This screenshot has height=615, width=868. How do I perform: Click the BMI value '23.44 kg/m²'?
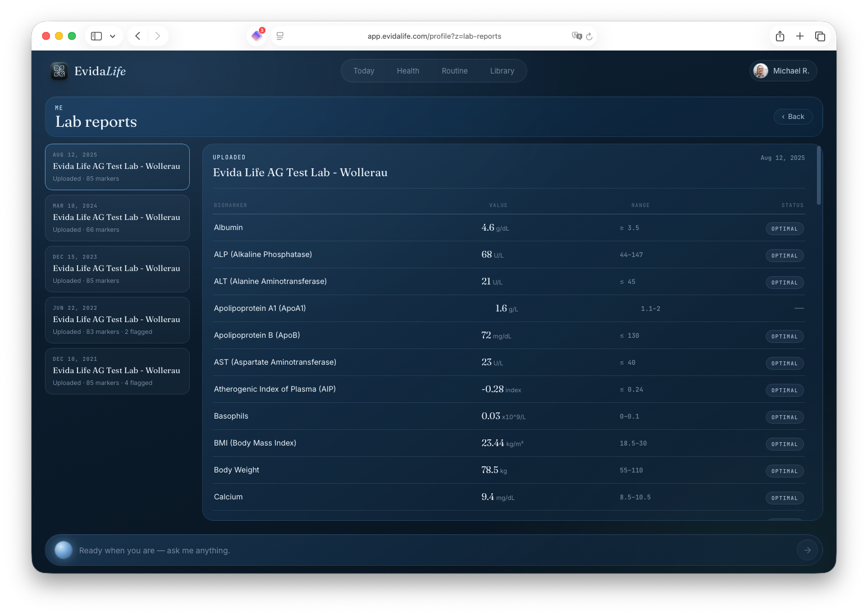coord(502,443)
